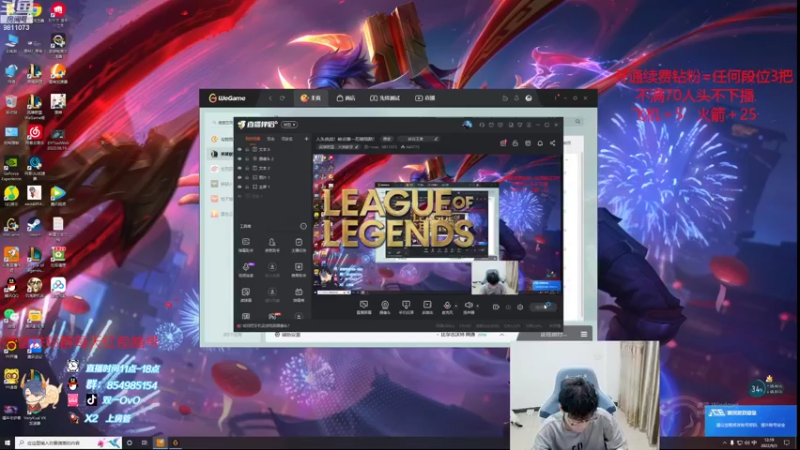This screenshot has height=450, width=800.
Task: Switch to WeGame 直播 tab
Action: 425,98
